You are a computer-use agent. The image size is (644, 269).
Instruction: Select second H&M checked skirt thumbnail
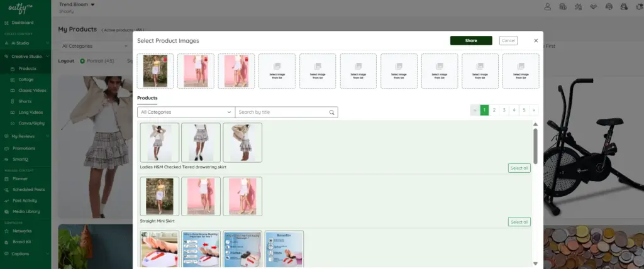(x=201, y=143)
